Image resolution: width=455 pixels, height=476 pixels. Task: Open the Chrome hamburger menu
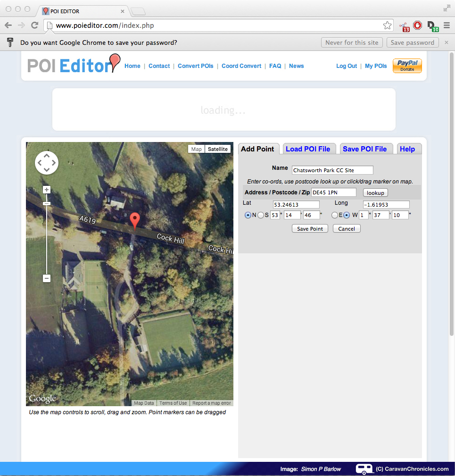[446, 25]
